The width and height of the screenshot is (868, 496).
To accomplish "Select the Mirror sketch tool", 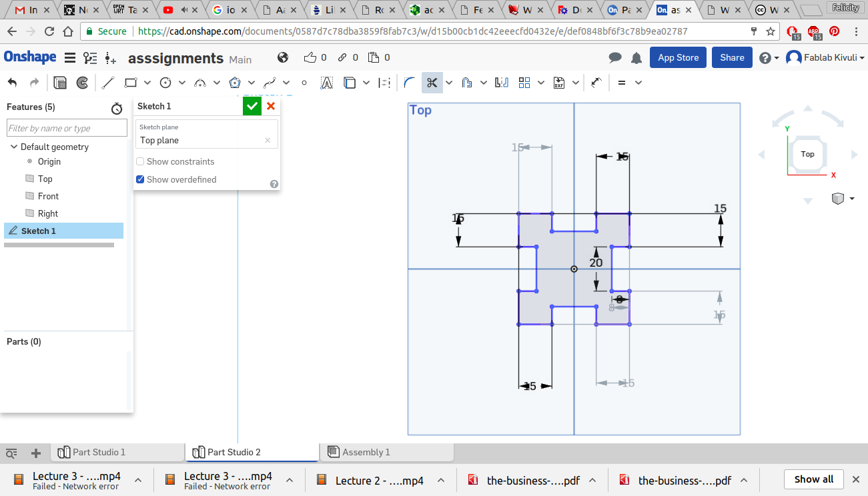I will [502, 83].
